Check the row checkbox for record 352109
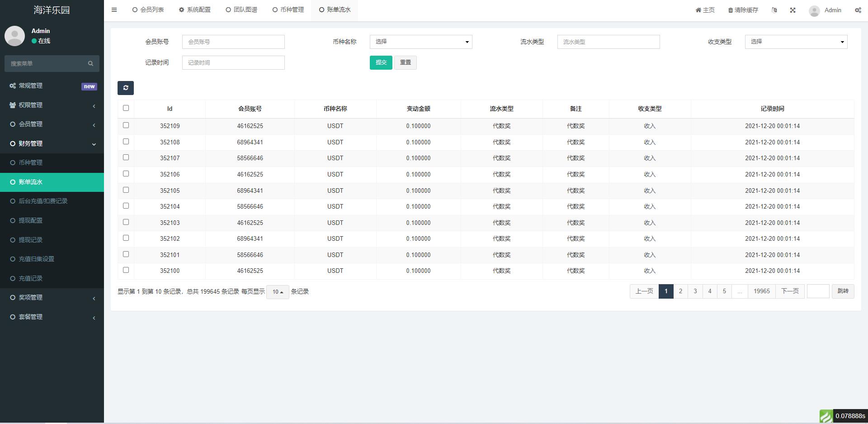868x424 pixels. (x=126, y=125)
